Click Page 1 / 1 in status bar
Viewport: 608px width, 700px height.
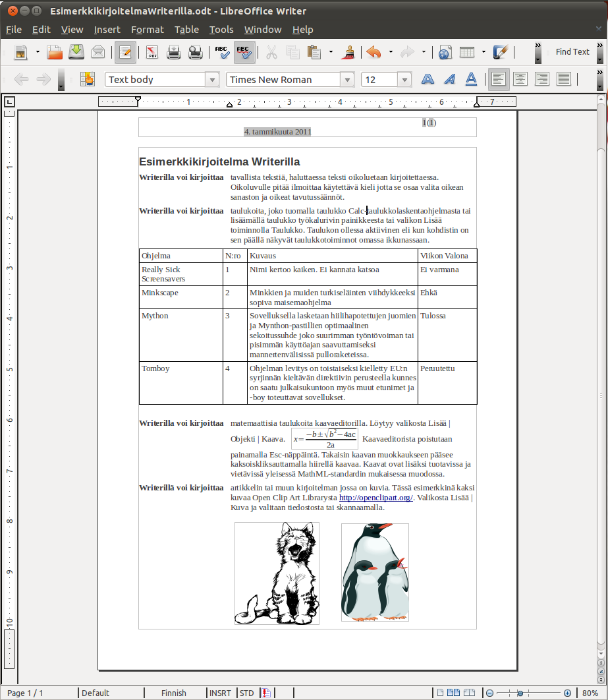[x=25, y=693]
